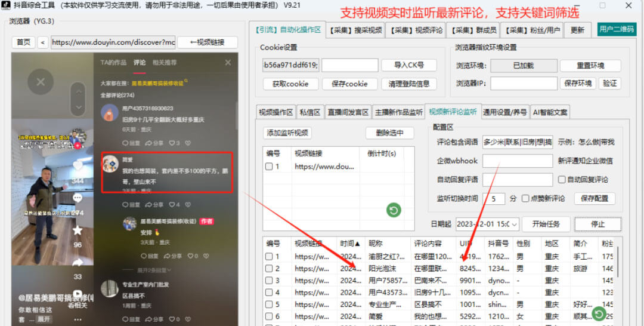Like the author's 安排 comment
The width and height of the screenshot is (644, 326).
[192, 256]
